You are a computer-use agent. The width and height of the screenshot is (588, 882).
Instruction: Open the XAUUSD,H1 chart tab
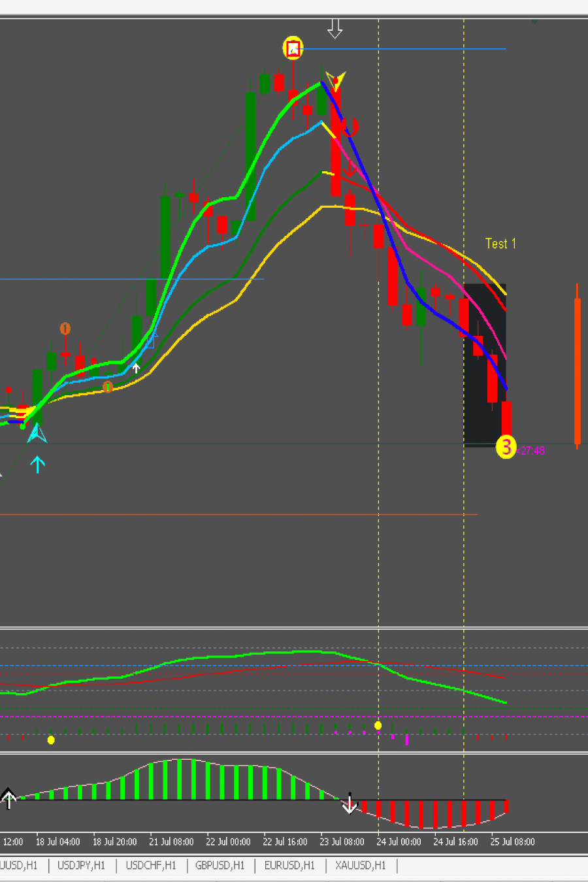point(361,865)
